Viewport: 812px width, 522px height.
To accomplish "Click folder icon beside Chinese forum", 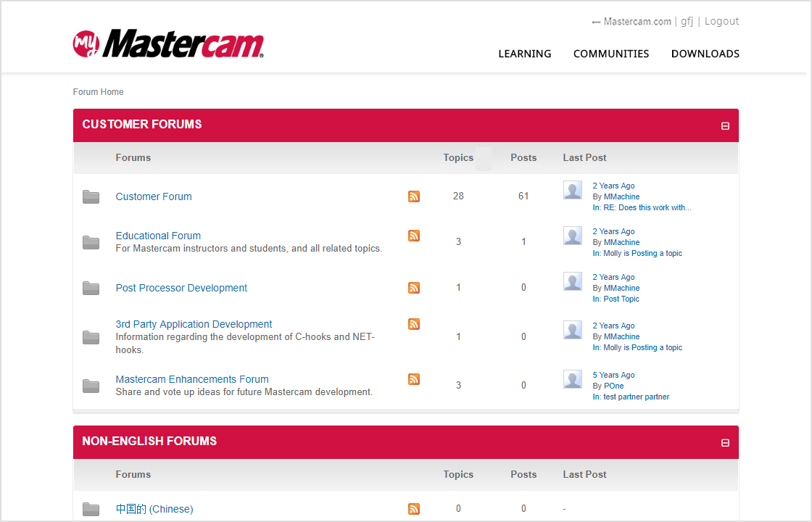I will coord(91,509).
